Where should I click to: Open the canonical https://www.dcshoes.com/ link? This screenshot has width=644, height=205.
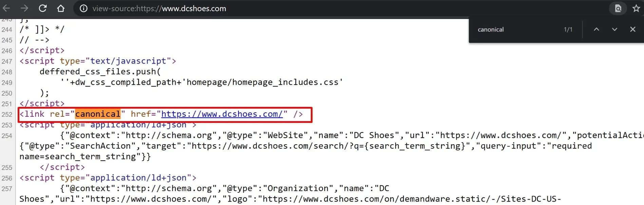[222, 114]
